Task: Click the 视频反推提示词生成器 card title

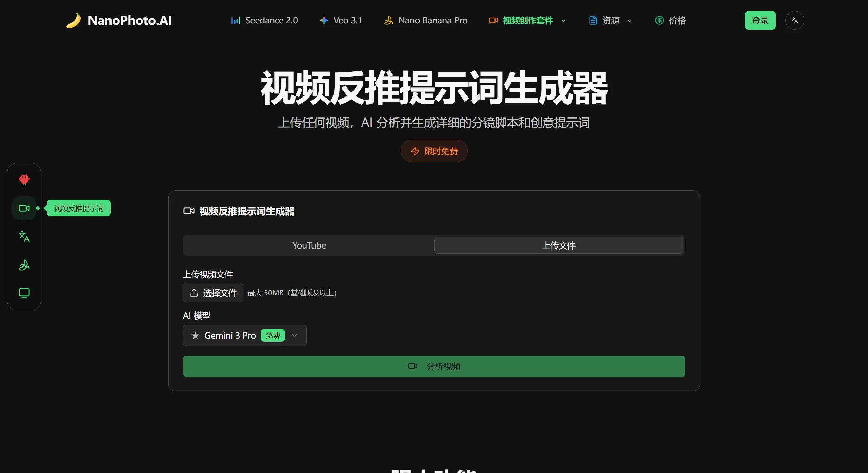Action: click(247, 211)
